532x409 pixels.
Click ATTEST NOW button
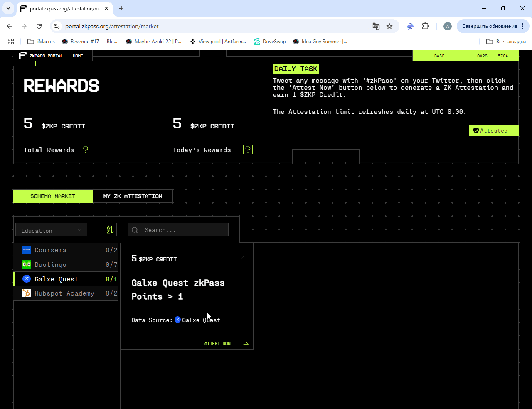point(226,343)
